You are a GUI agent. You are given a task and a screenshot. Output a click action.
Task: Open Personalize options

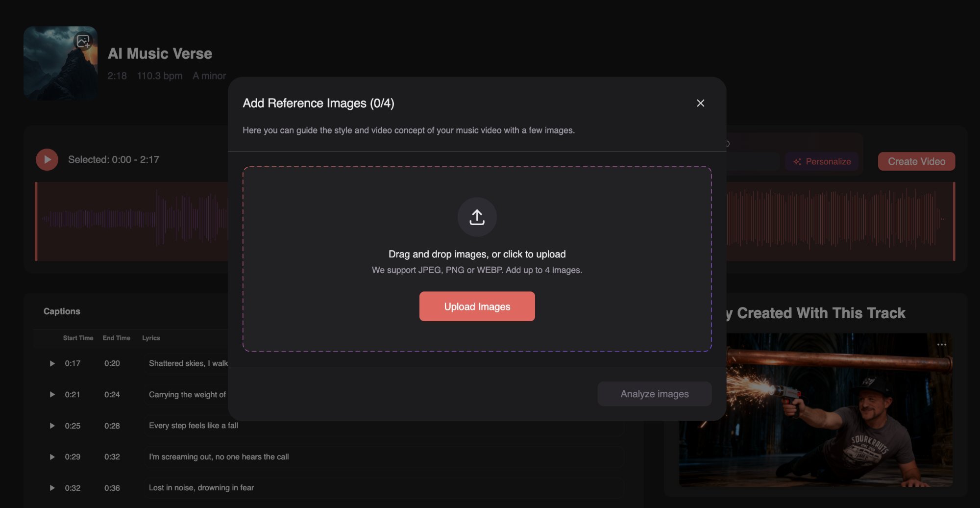822,161
